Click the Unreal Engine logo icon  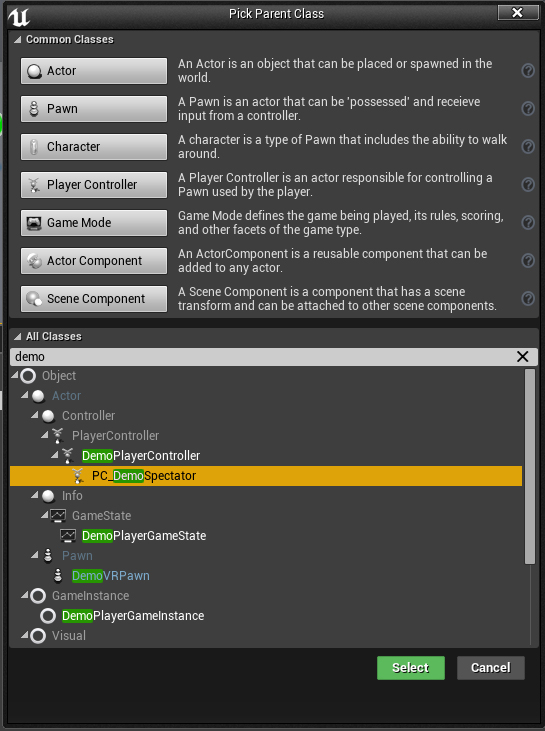(x=19, y=17)
